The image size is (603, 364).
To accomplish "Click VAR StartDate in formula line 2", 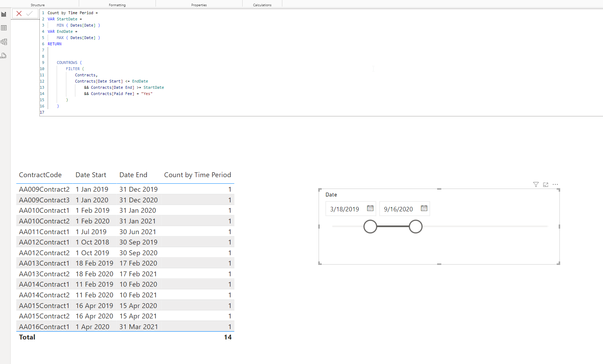I will pyautogui.click(x=63, y=19).
